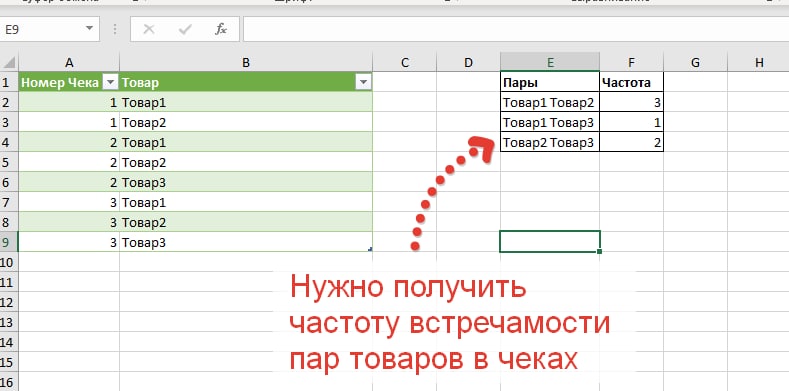The width and height of the screenshot is (789, 391).
Task: Select row 1 header
Action: click(x=9, y=82)
